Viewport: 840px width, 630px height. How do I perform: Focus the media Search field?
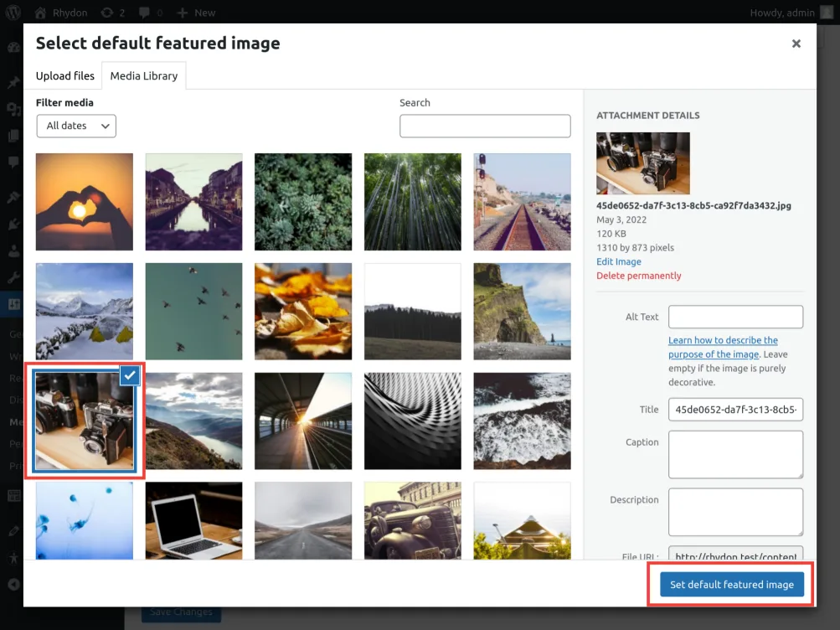coord(485,126)
